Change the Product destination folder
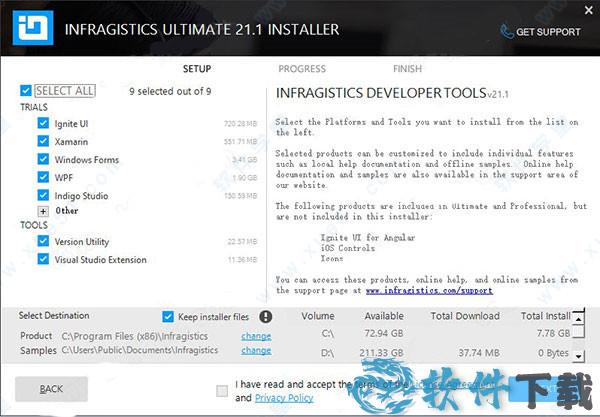The image size is (600, 417). (256, 336)
